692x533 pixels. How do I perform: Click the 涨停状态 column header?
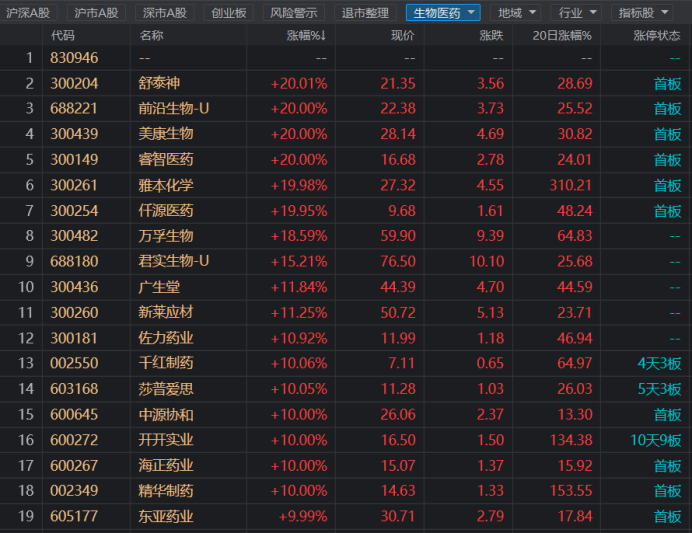click(x=657, y=35)
